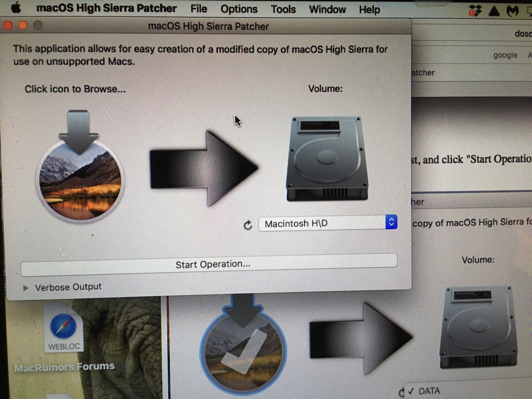Click the High Sierra installer icon to browse
Viewport: 532px width, 399px height.
[80, 176]
